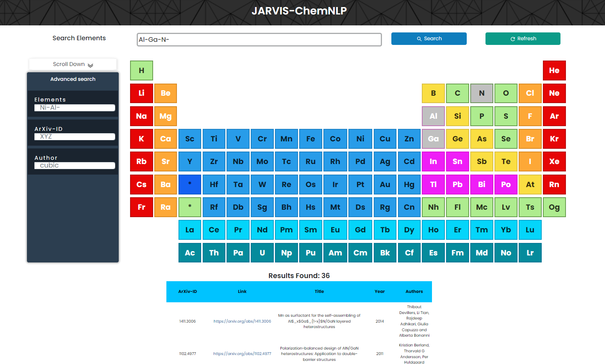605x364 pixels.
Task: Select the Carbon (C) tile
Action: tap(457, 93)
